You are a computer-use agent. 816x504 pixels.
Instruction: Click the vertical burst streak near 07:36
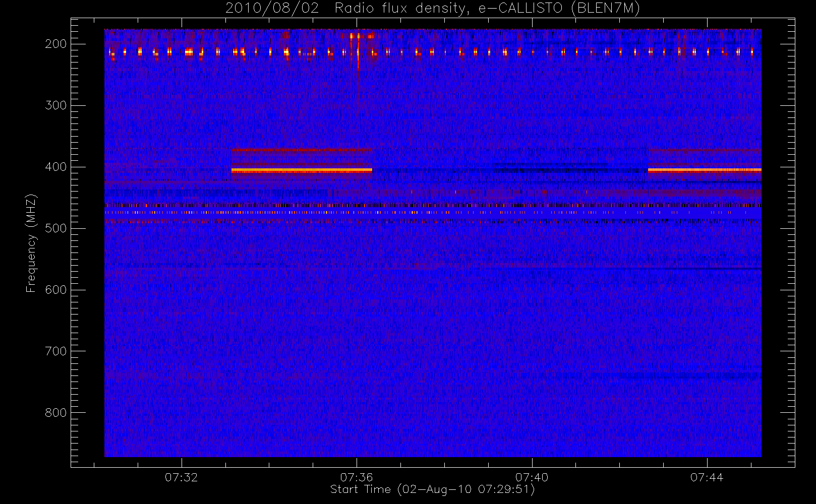point(358,53)
